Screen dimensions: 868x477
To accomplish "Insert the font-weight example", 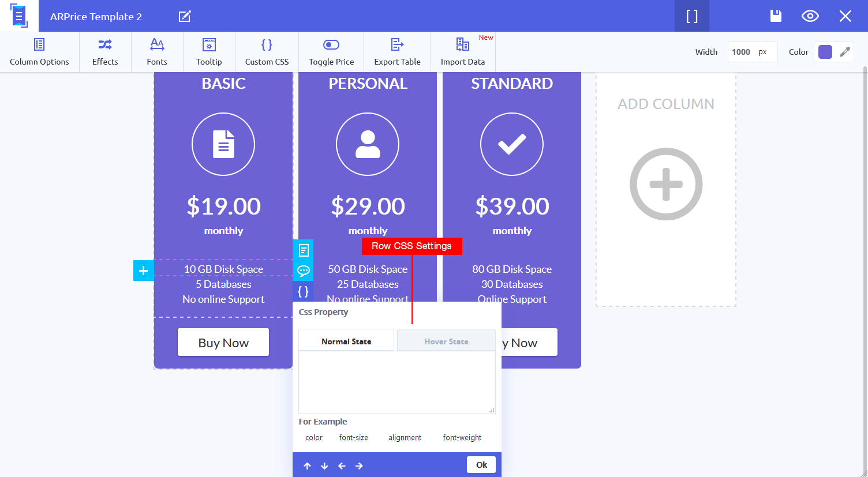I will click(x=462, y=438).
